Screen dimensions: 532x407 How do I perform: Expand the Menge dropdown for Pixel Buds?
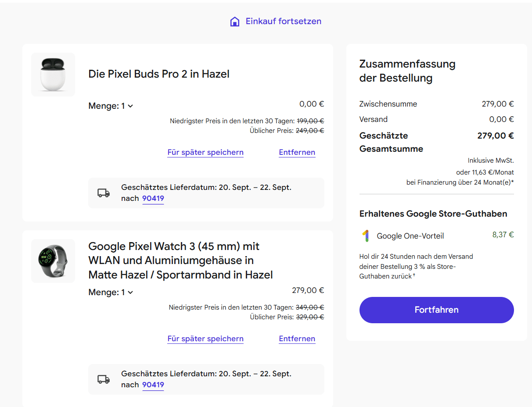111,106
